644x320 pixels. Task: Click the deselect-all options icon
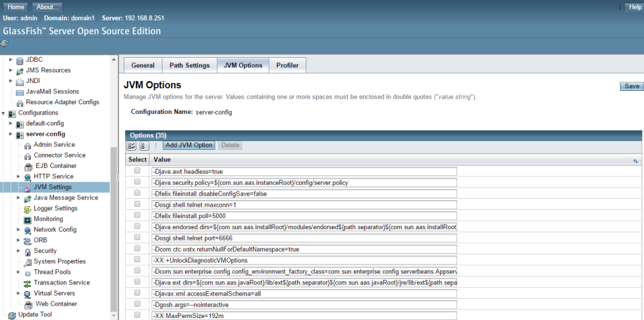(x=144, y=146)
